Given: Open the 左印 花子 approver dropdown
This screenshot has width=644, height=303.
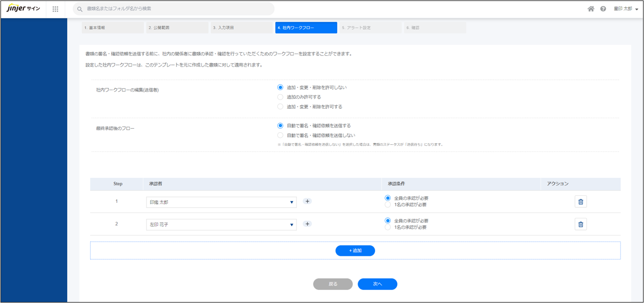Looking at the screenshot, I should (221, 225).
